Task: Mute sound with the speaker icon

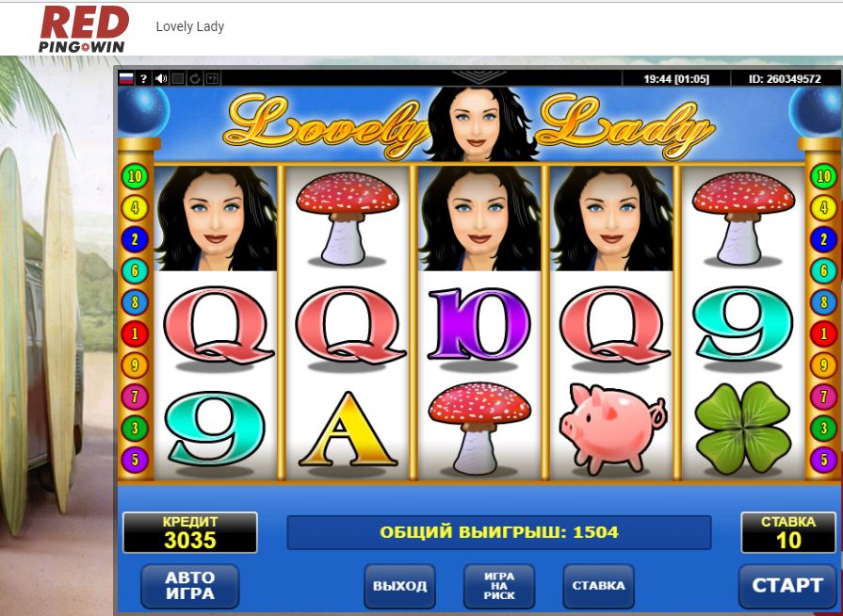Action: [161, 78]
